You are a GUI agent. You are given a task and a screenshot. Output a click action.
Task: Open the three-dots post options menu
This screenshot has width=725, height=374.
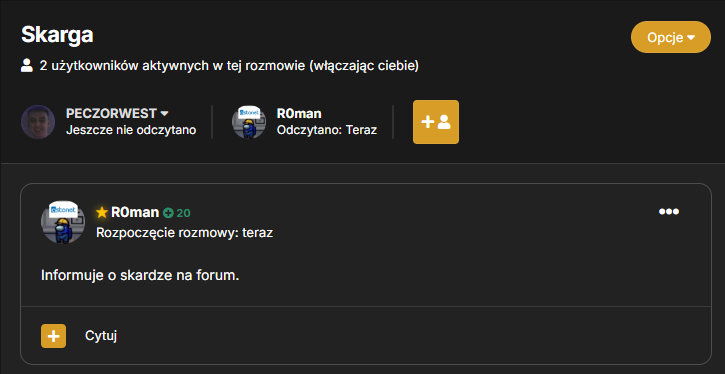(x=669, y=212)
